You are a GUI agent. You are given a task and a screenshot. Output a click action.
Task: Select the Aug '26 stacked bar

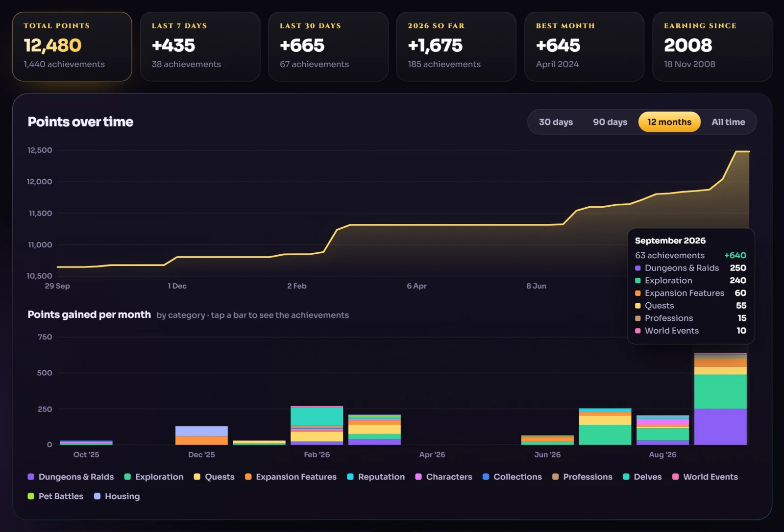662,430
